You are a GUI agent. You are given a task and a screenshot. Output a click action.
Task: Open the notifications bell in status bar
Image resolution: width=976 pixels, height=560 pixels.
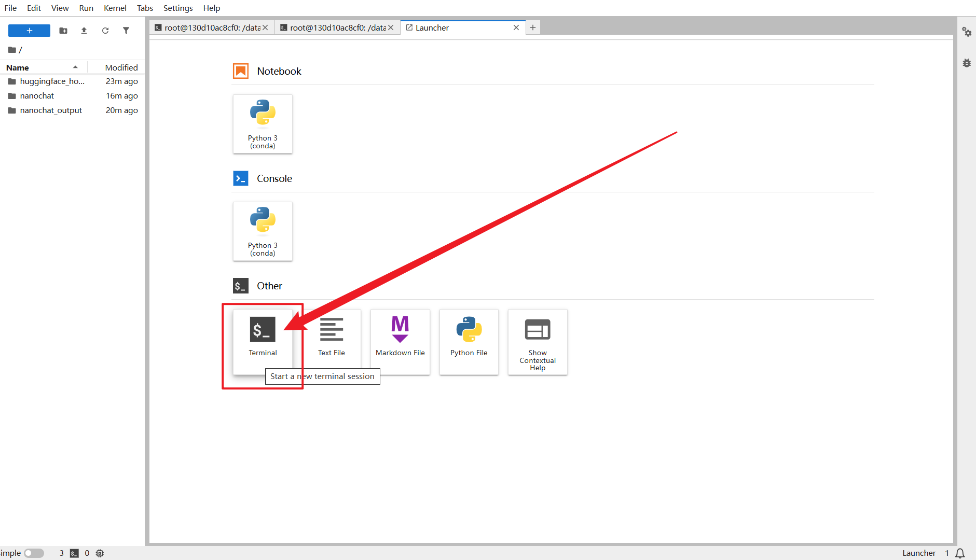point(960,553)
